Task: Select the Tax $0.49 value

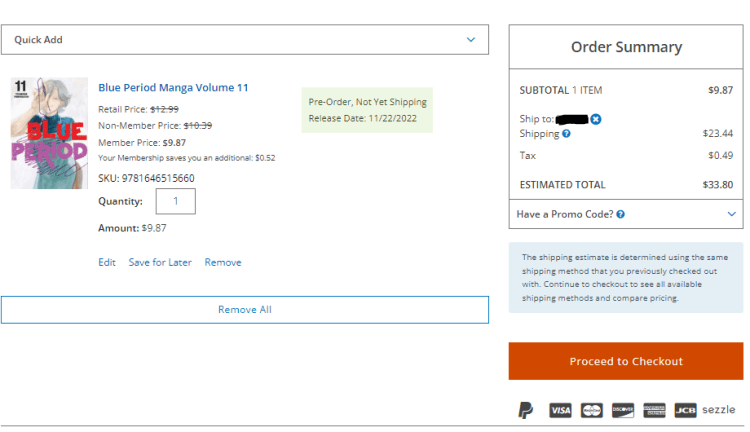Action: coord(720,155)
